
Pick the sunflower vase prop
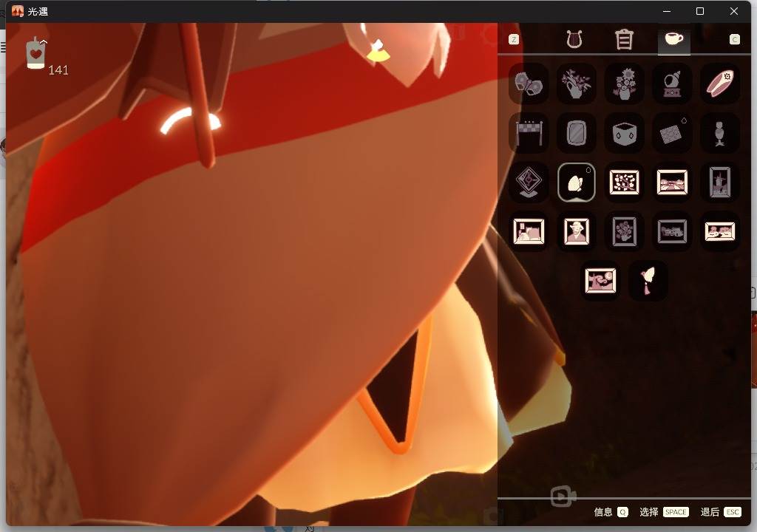(x=624, y=83)
